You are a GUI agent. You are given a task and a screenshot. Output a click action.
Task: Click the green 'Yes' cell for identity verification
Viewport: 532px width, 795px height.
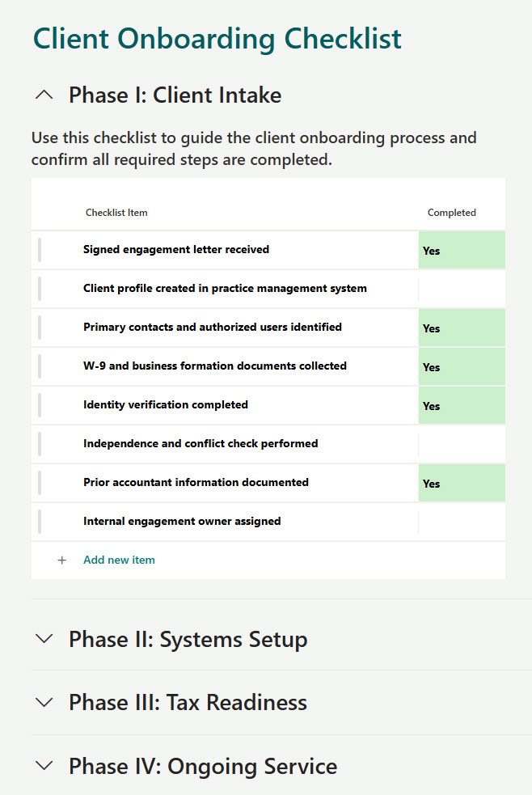coord(461,405)
